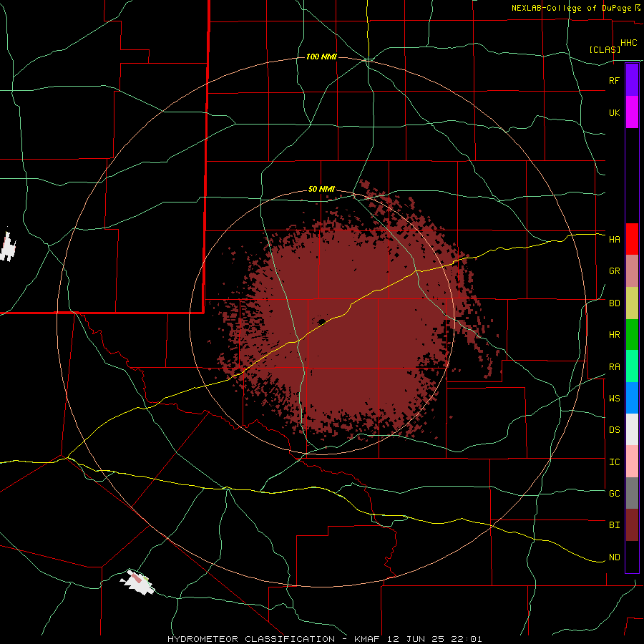This screenshot has height=644, width=644.
Task: Click the HA red legend swatch
Action: pos(632,239)
